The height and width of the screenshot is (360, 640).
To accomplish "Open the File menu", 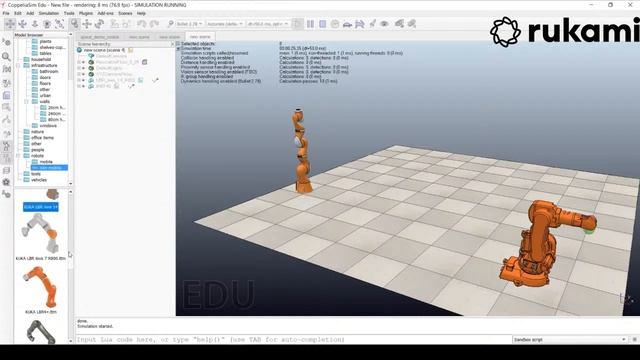I will (6, 13).
